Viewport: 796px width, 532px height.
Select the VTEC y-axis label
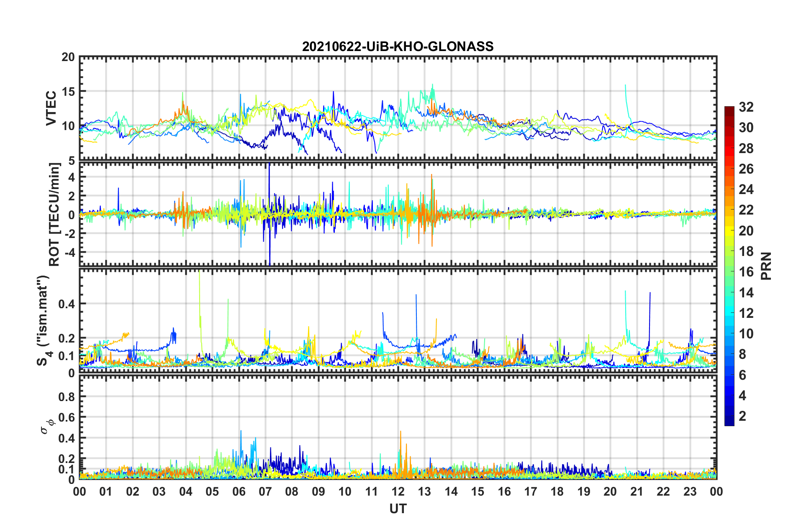pos(51,108)
